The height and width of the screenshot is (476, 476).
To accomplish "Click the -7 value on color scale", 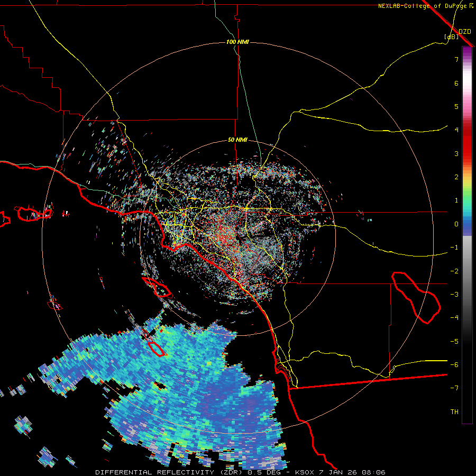I will coord(454,388).
